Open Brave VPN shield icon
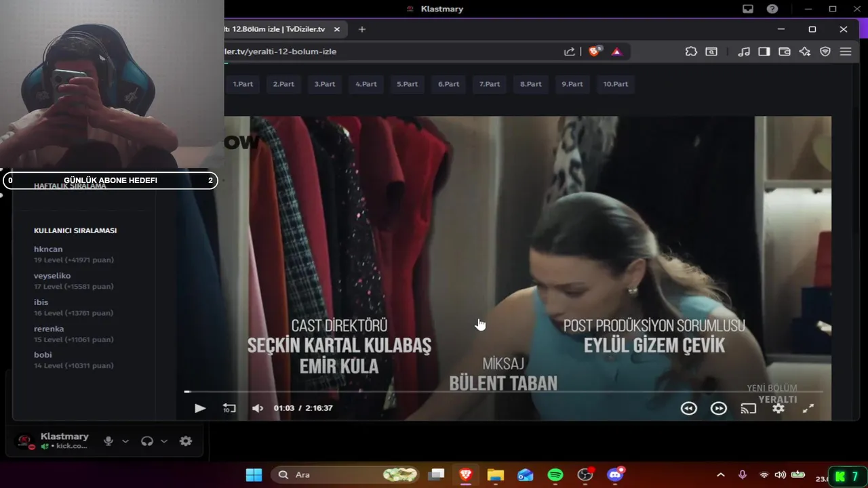Viewport: 868px width, 488px height. (x=825, y=52)
